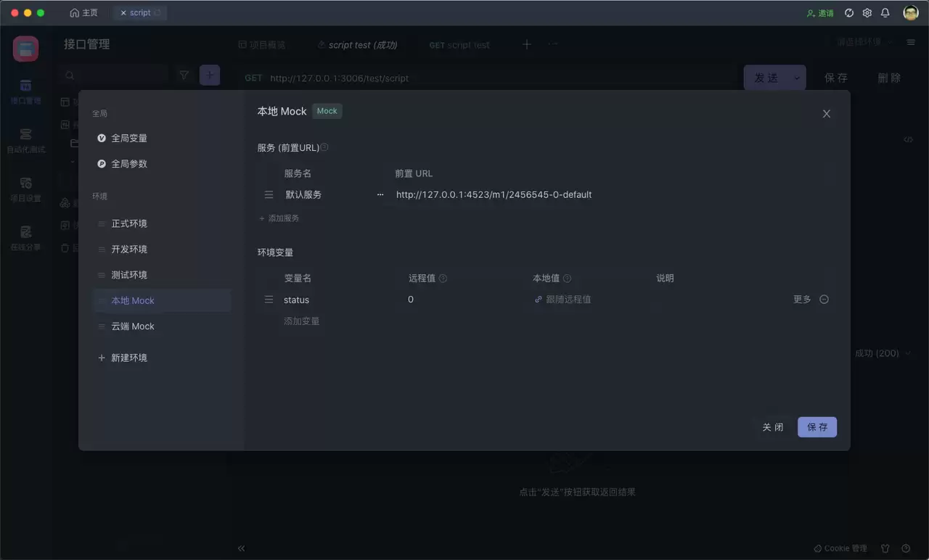Click 新建环境 to add an environment
Viewport: 929px width, 560px height.
[123, 358]
